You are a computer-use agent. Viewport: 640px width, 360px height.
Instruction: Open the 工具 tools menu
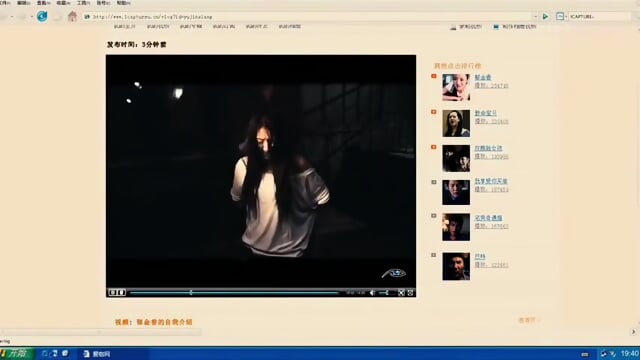83,3
